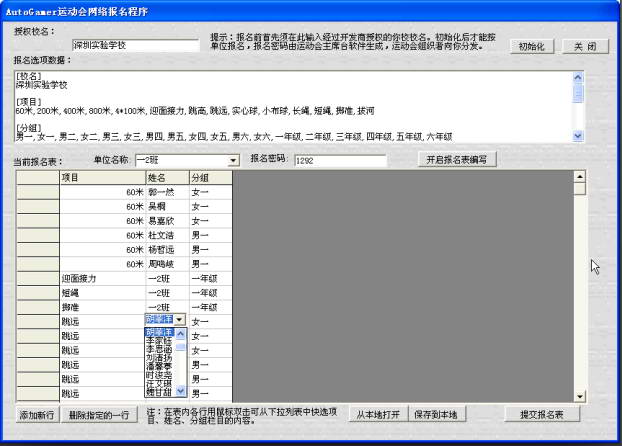Click the 保存到本地 button
The width and height of the screenshot is (622, 446).
tap(436, 415)
